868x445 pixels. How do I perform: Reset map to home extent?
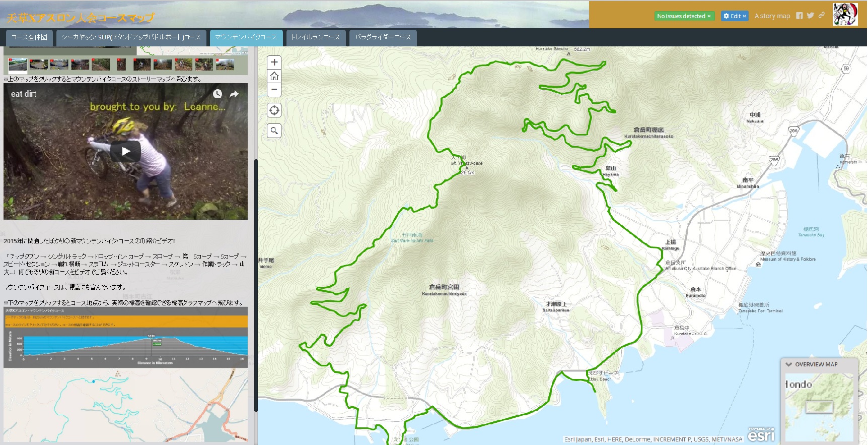pyautogui.click(x=274, y=76)
